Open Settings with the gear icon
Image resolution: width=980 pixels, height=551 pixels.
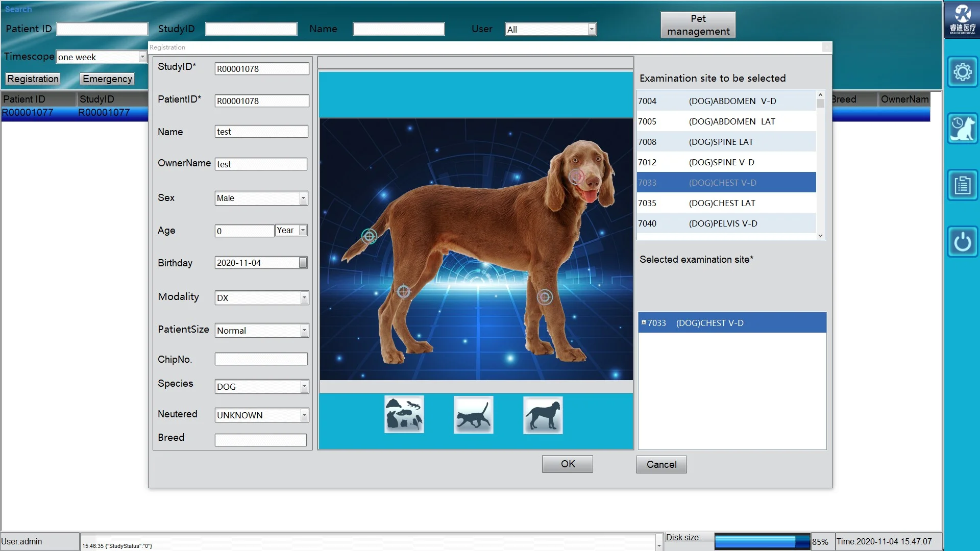coord(963,71)
